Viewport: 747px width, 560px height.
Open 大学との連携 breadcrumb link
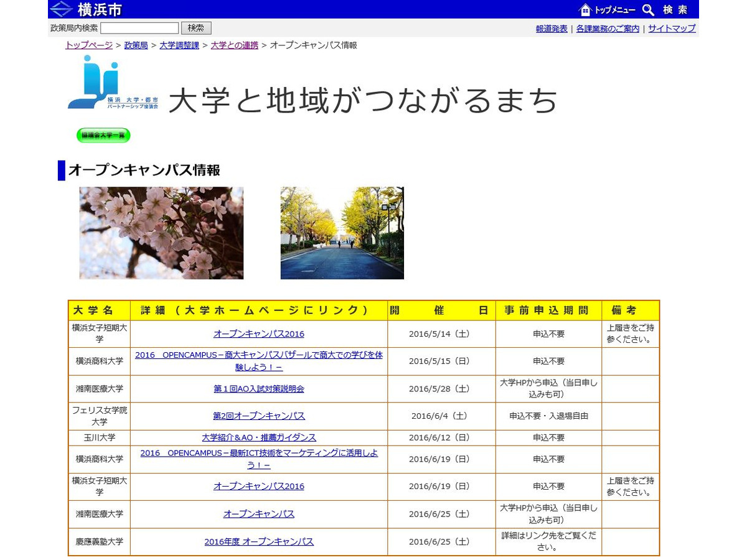pos(234,45)
